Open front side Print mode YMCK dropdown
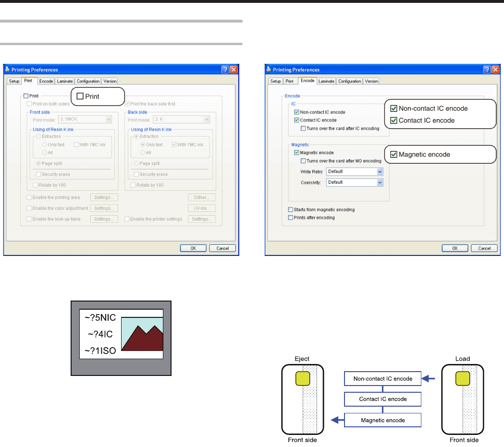The height and width of the screenshot is (447, 504). [x=85, y=119]
